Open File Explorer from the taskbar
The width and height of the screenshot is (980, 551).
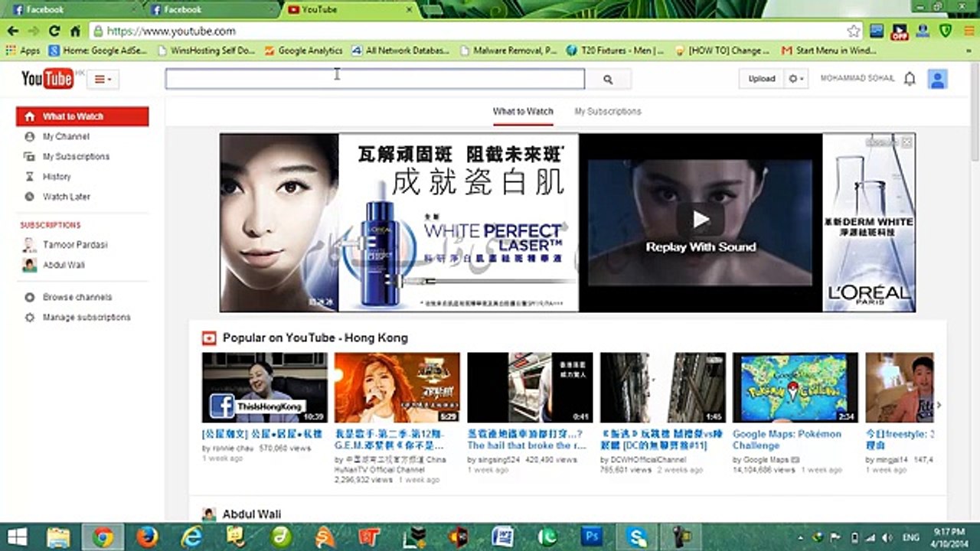(x=58, y=536)
